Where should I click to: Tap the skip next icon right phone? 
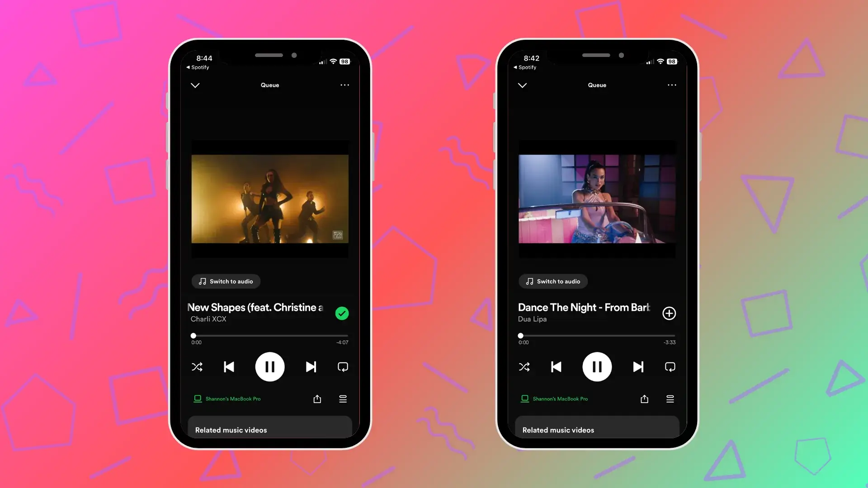click(637, 366)
